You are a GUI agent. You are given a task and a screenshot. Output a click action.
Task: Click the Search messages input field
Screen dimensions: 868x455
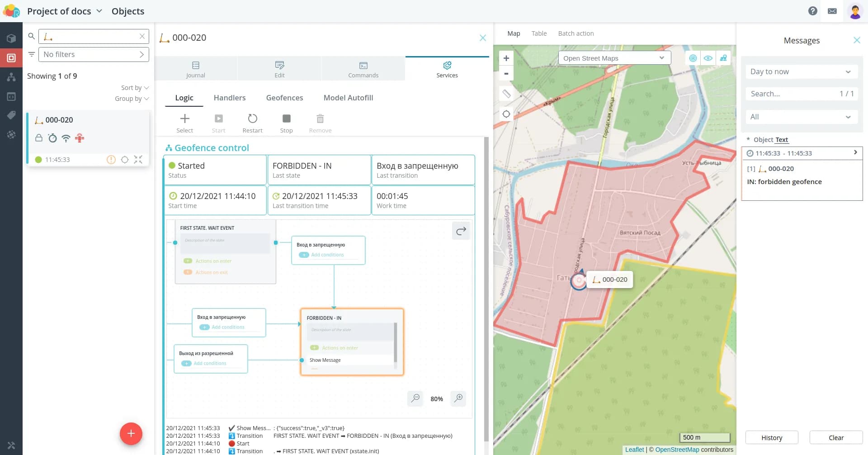(791, 94)
